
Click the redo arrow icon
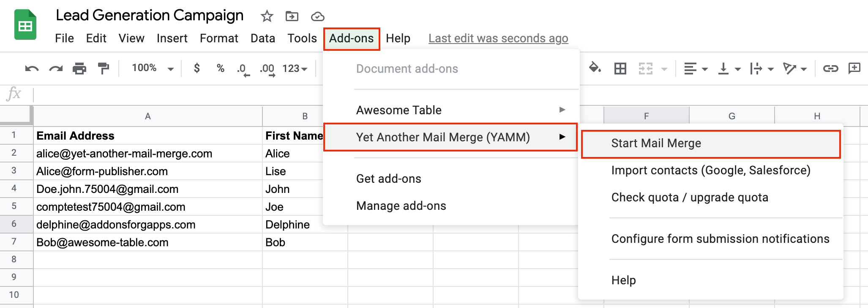point(55,69)
